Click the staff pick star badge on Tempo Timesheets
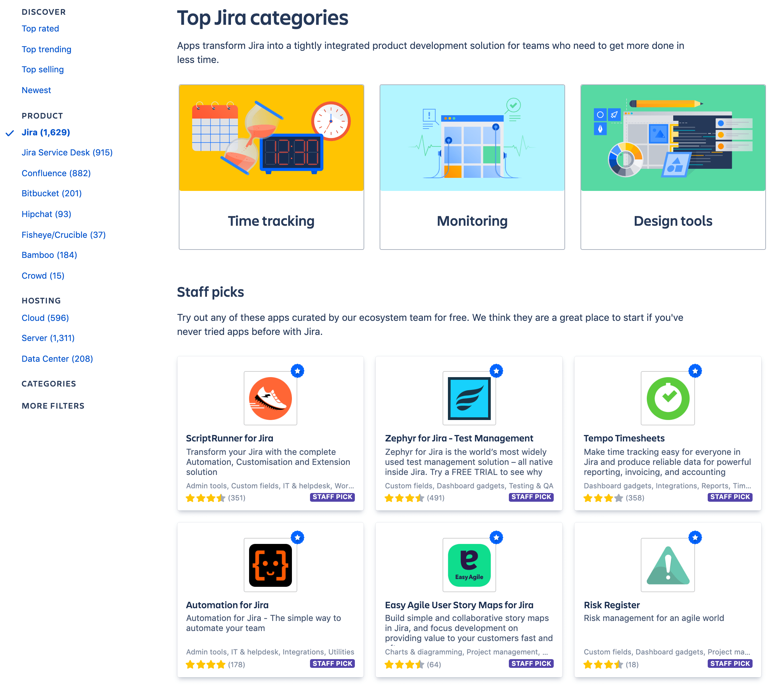 click(695, 371)
